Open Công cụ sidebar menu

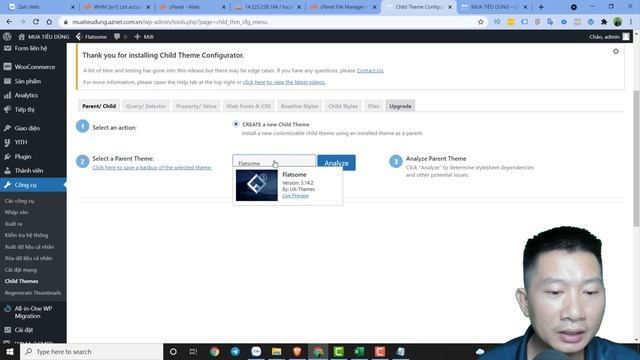[x=33, y=185]
